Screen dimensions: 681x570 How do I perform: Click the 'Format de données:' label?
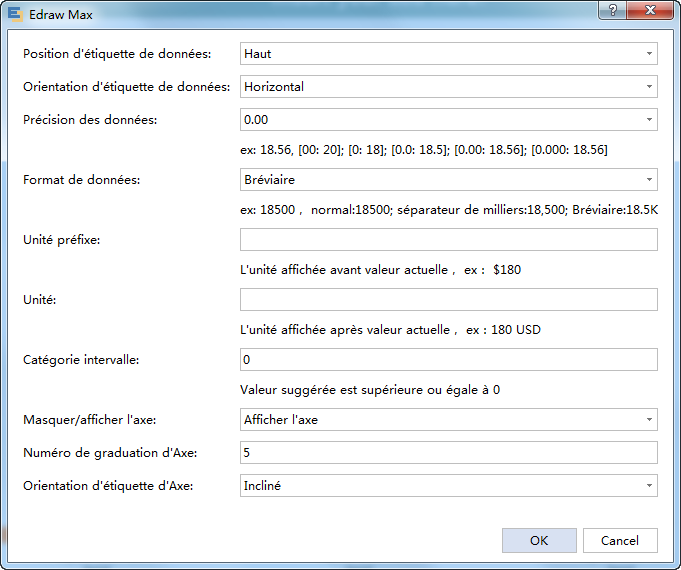pyautogui.click(x=82, y=180)
